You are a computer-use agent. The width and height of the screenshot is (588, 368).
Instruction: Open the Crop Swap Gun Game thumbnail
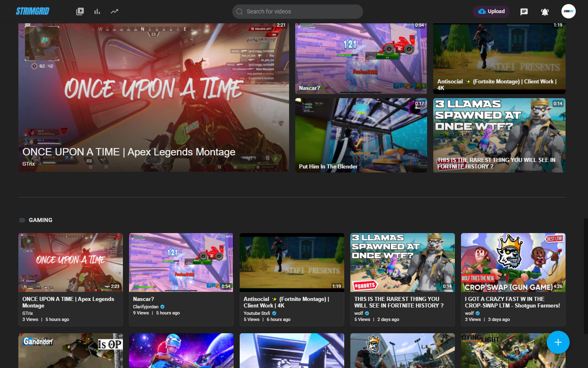pos(513,263)
